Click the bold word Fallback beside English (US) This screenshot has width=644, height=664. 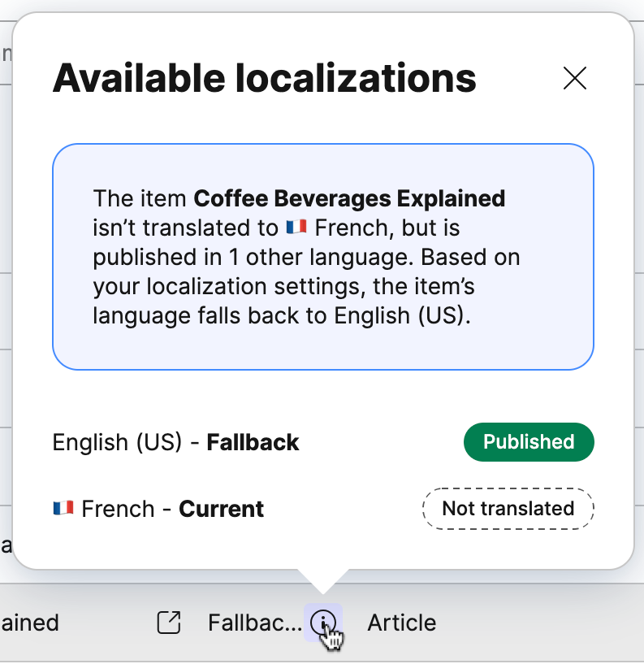point(254,442)
